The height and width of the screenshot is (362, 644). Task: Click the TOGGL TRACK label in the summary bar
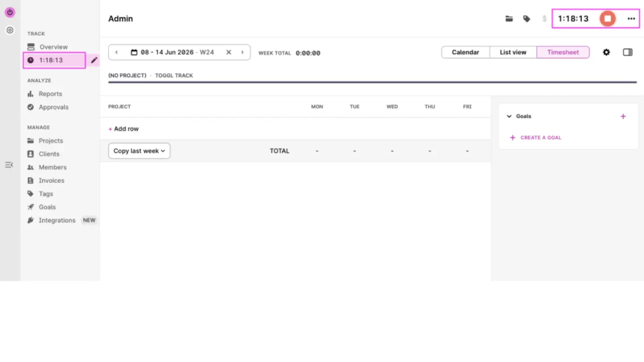pyautogui.click(x=174, y=76)
